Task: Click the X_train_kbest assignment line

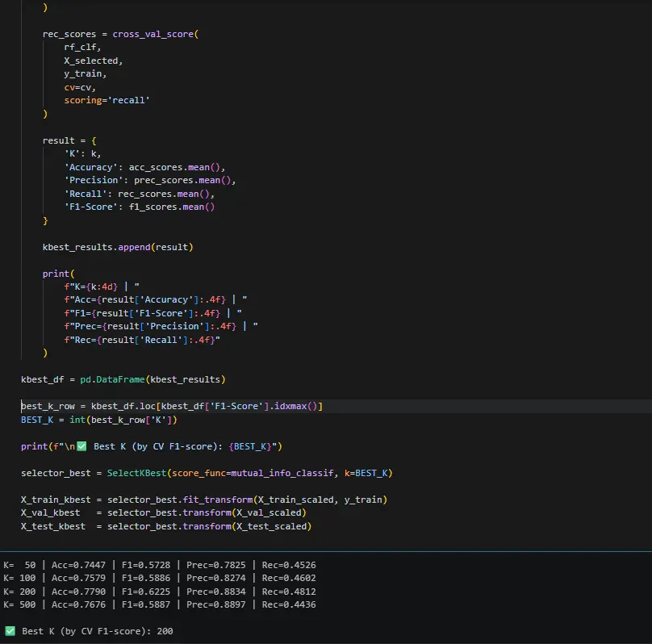Action: [x=203, y=500]
